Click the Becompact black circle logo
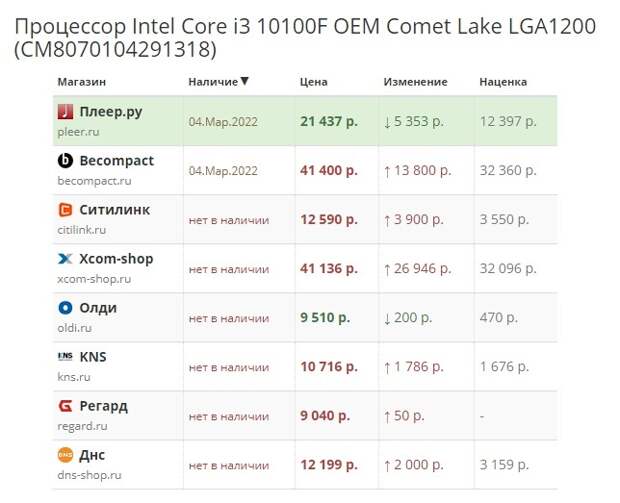620x503 pixels. (x=65, y=161)
